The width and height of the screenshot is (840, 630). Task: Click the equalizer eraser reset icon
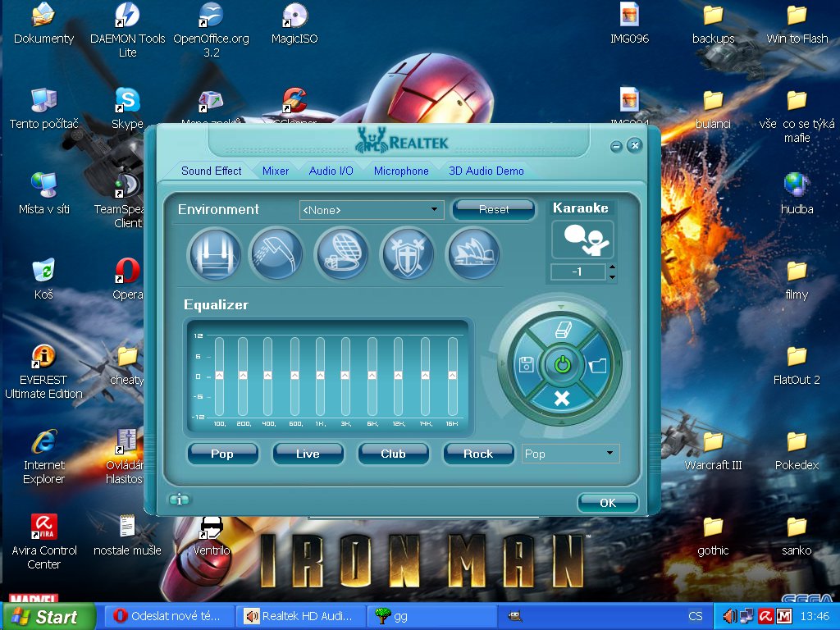[563, 330]
